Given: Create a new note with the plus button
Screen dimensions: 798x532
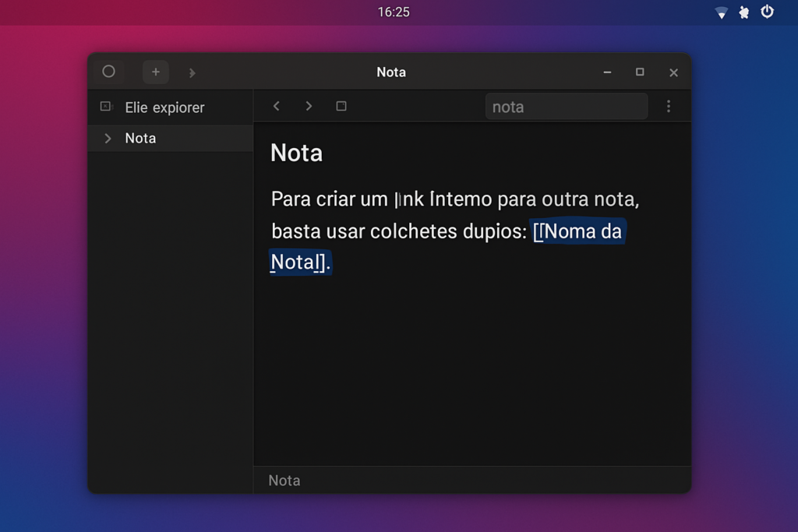Looking at the screenshot, I should coord(156,72).
